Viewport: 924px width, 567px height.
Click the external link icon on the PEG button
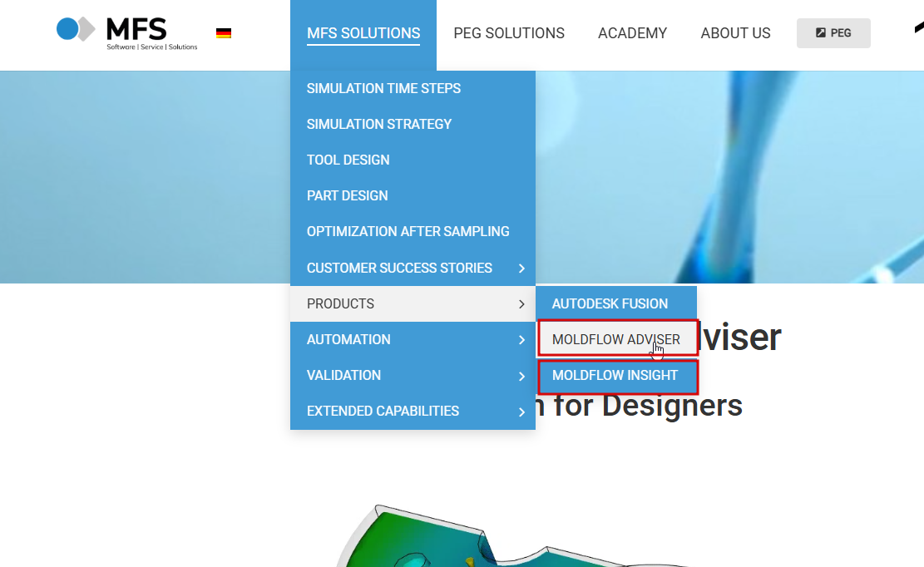tap(820, 33)
